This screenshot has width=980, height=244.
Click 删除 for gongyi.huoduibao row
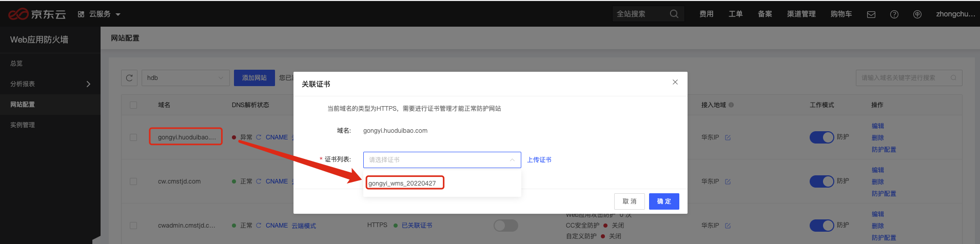click(x=878, y=138)
